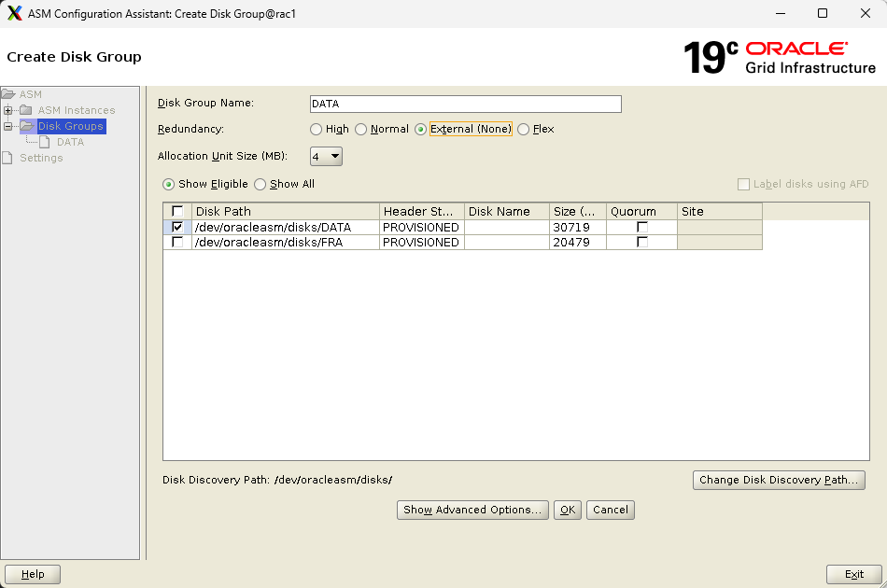The width and height of the screenshot is (887, 588).
Task: Select the Flex redundancy option
Action: tap(524, 130)
